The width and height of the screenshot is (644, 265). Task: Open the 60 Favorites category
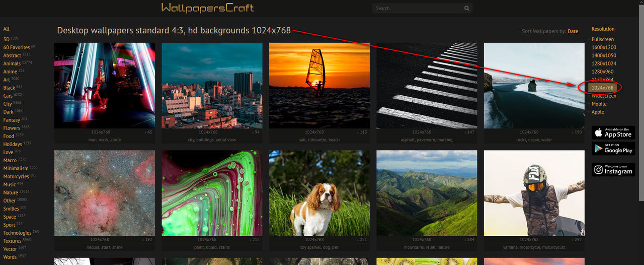[x=17, y=47]
